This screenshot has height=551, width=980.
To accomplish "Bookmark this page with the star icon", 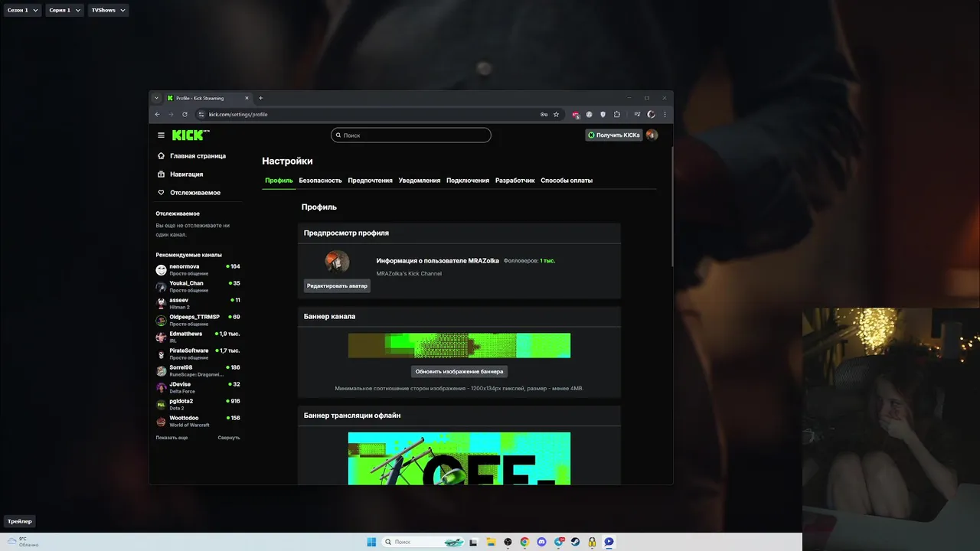I will (x=557, y=114).
